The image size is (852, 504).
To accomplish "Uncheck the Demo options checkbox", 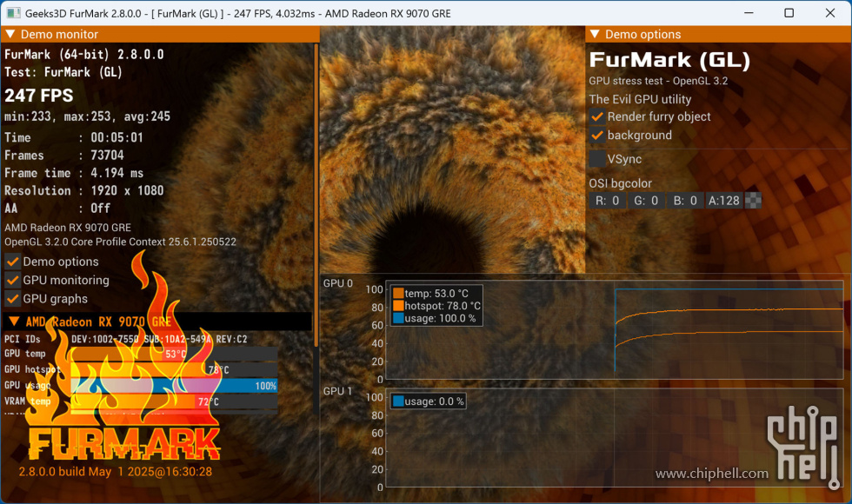I will click(12, 262).
